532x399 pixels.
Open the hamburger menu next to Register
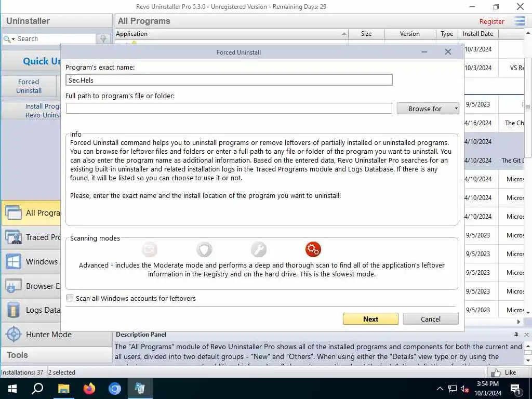(x=520, y=21)
